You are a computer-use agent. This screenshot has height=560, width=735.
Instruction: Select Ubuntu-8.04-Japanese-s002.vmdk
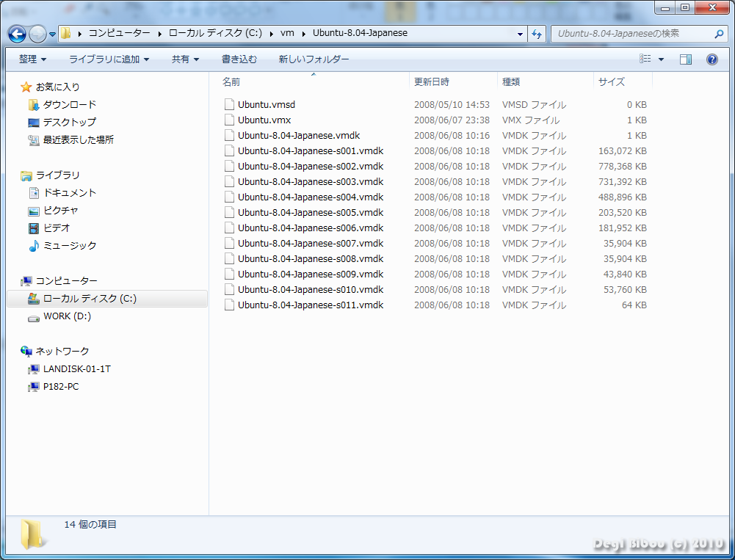click(x=311, y=167)
